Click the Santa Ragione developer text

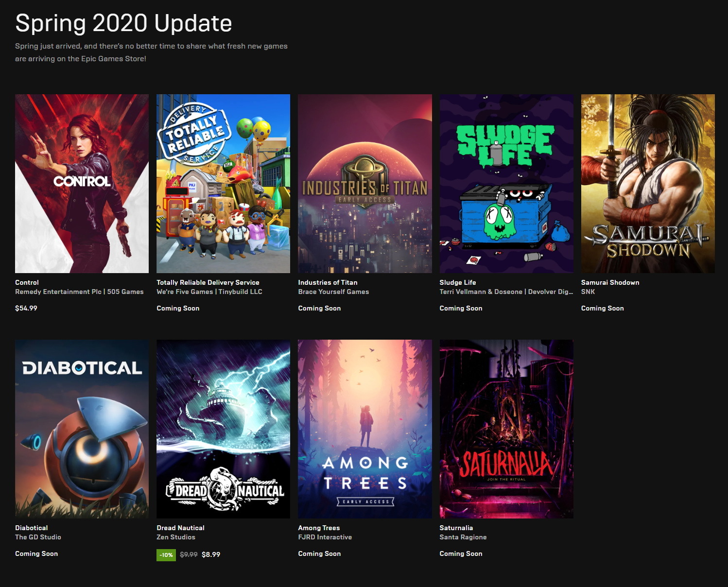pos(463,537)
